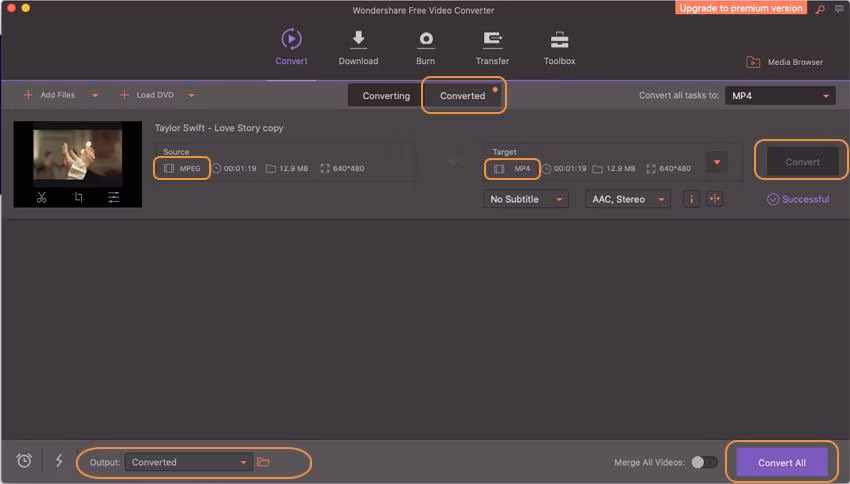Expand the Add Files dropdown arrow
The image size is (850, 484).
(x=95, y=95)
